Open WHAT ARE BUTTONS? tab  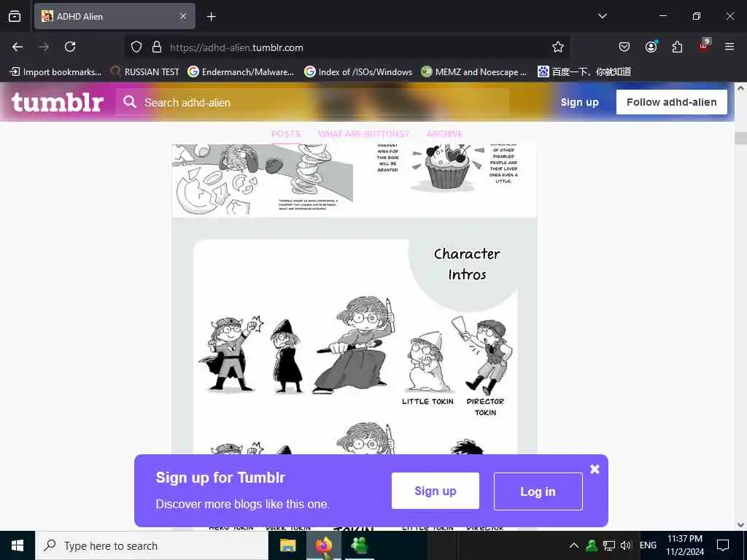[363, 134]
